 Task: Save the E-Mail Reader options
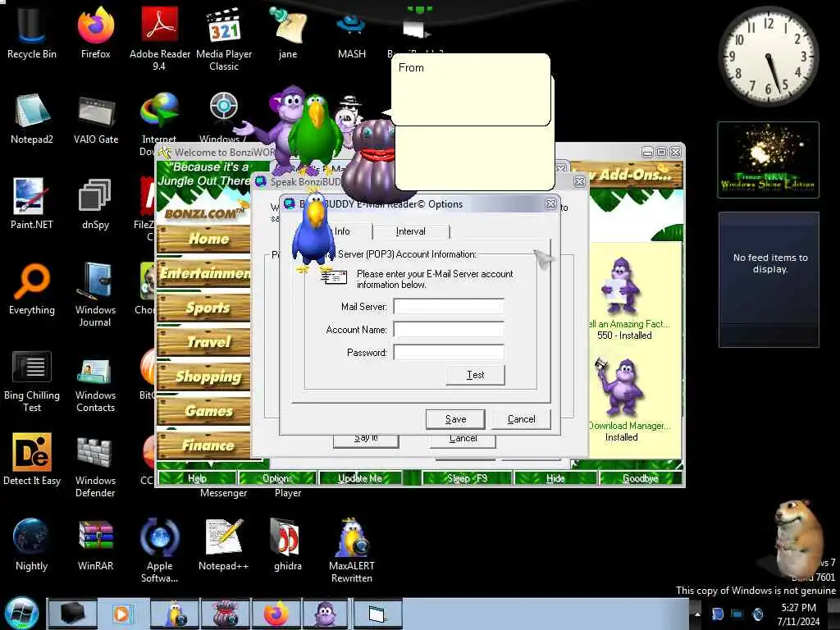pyautogui.click(x=455, y=419)
